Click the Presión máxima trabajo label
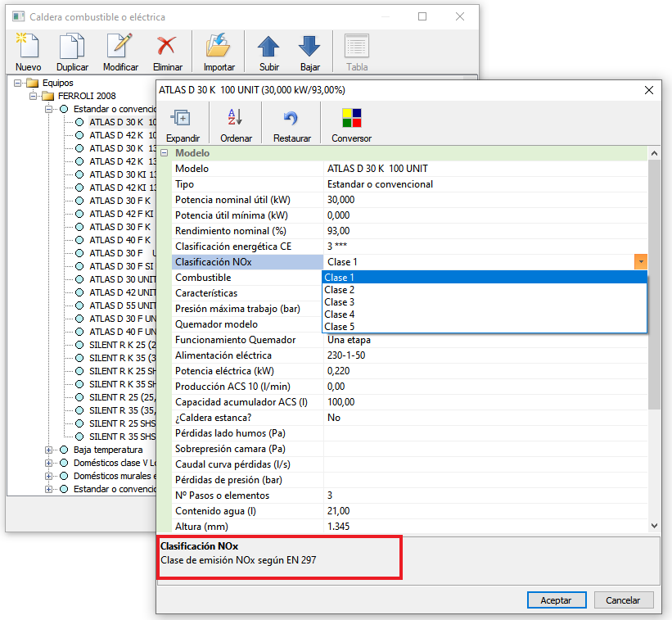 point(238,309)
